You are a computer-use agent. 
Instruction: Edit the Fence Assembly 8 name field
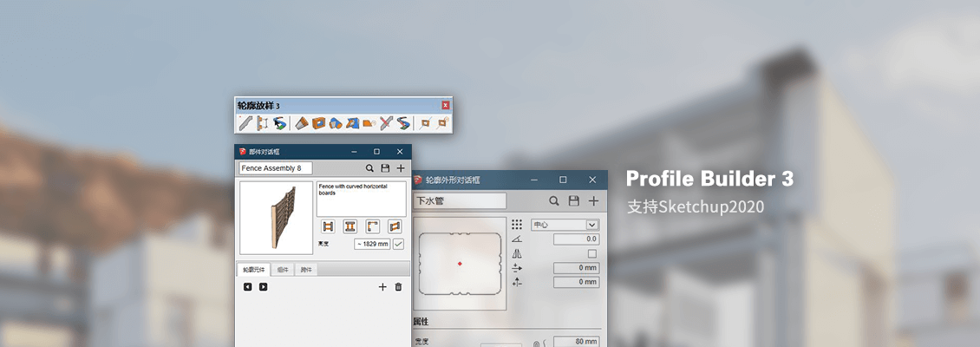(x=276, y=168)
